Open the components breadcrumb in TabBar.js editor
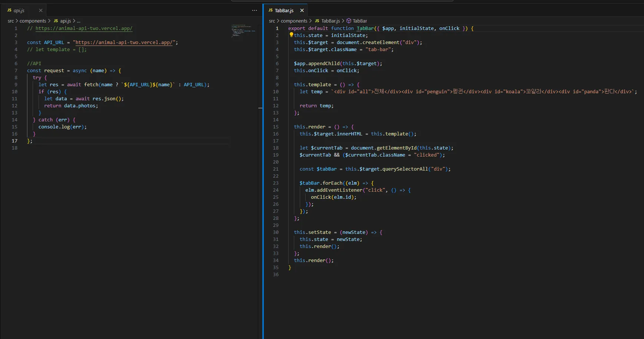 (x=294, y=21)
